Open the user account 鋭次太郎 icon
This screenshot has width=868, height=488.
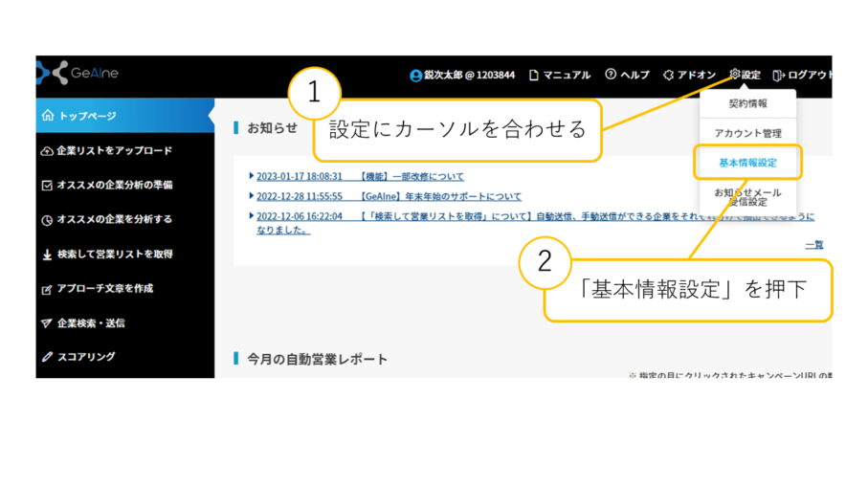415,76
